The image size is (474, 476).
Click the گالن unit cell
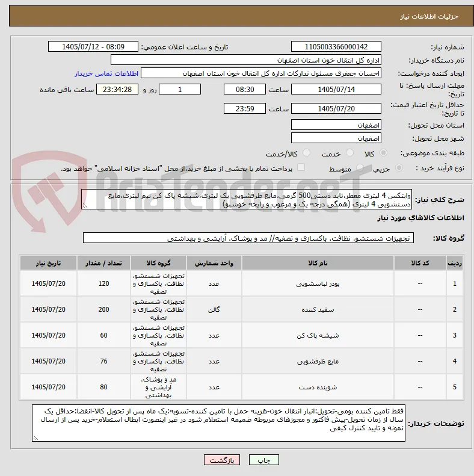[x=214, y=309]
